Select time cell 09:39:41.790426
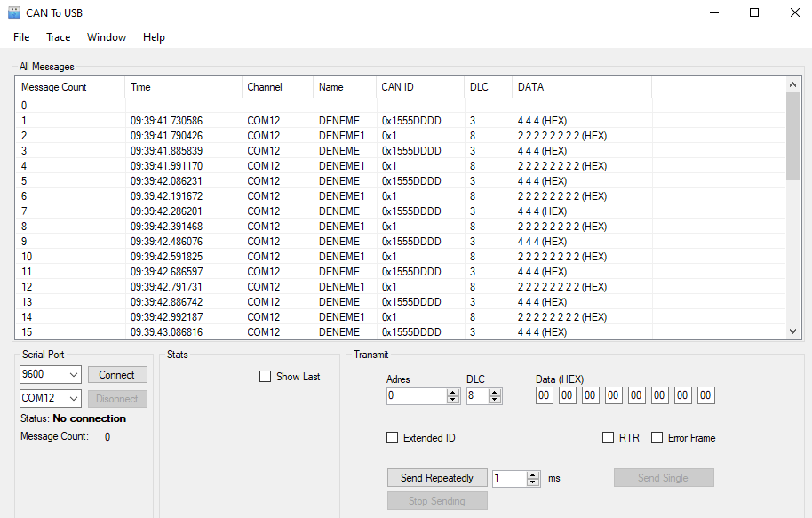This screenshot has height=518, width=812. click(x=166, y=136)
